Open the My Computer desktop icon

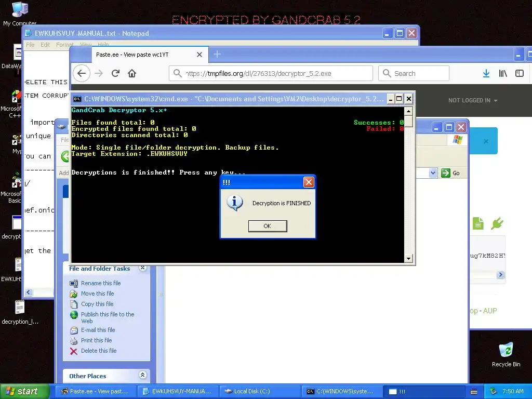click(20, 14)
